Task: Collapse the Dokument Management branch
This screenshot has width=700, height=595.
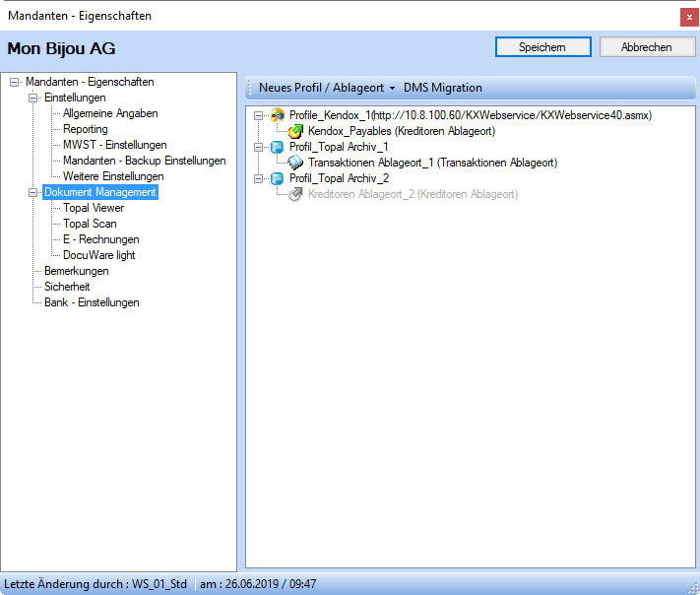Action: 33,192
